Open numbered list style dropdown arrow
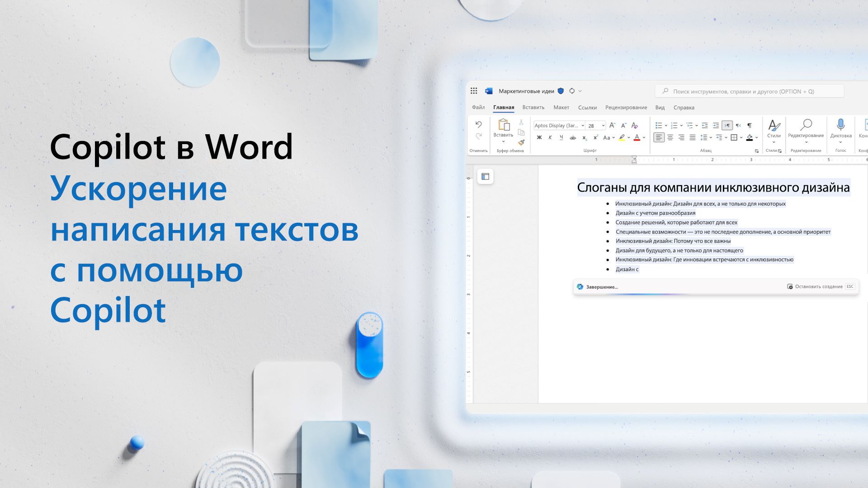 681,126
